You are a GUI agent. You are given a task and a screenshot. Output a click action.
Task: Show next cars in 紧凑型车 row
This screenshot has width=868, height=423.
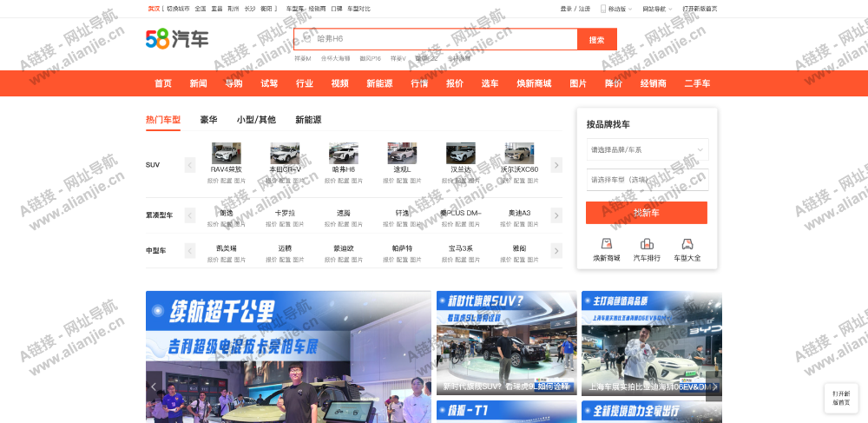click(557, 215)
